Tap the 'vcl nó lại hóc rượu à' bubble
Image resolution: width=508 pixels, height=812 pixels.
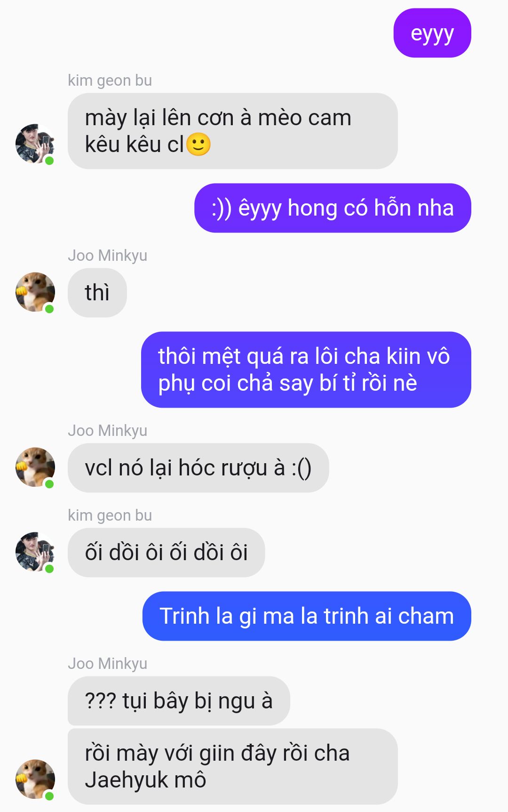pos(198,468)
